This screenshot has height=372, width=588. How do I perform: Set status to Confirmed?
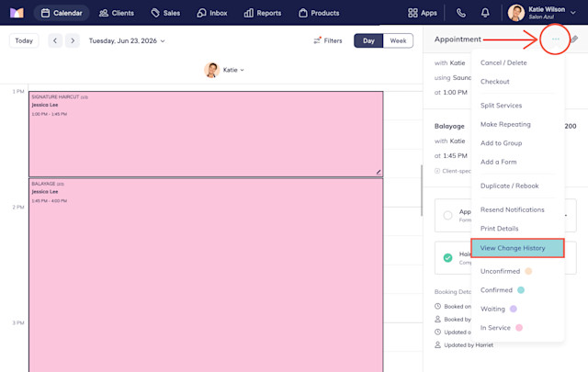[496, 290]
